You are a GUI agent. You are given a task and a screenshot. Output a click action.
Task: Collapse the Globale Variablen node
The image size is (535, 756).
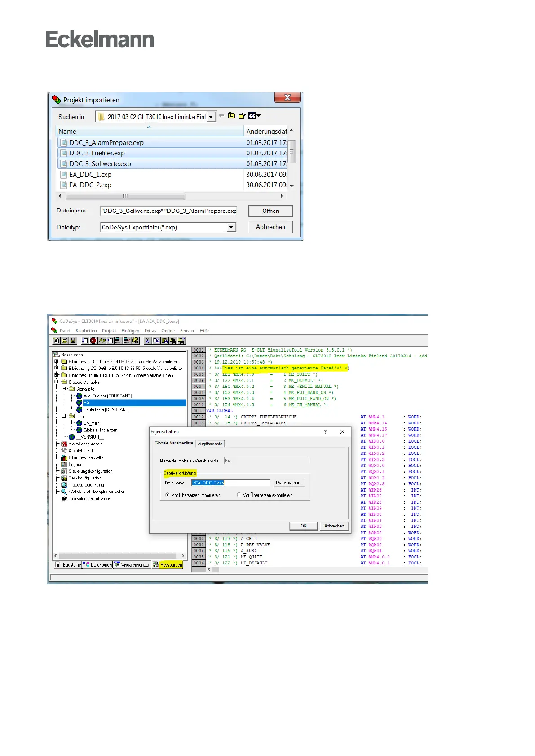pyautogui.click(x=57, y=382)
